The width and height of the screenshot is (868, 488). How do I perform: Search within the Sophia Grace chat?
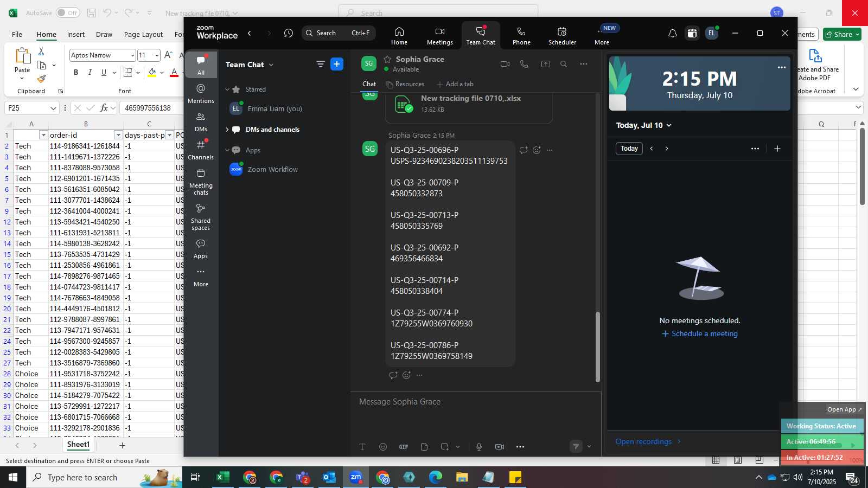click(564, 64)
